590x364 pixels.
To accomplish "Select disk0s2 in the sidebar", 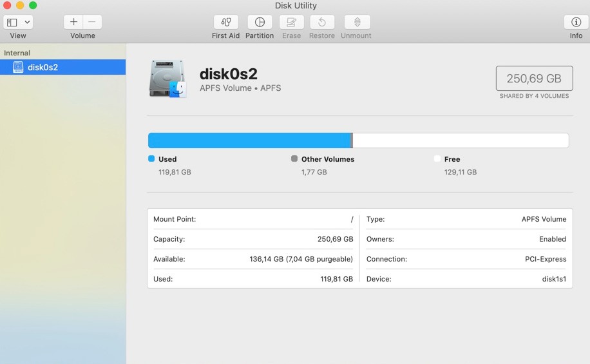I will pyautogui.click(x=63, y=67).
